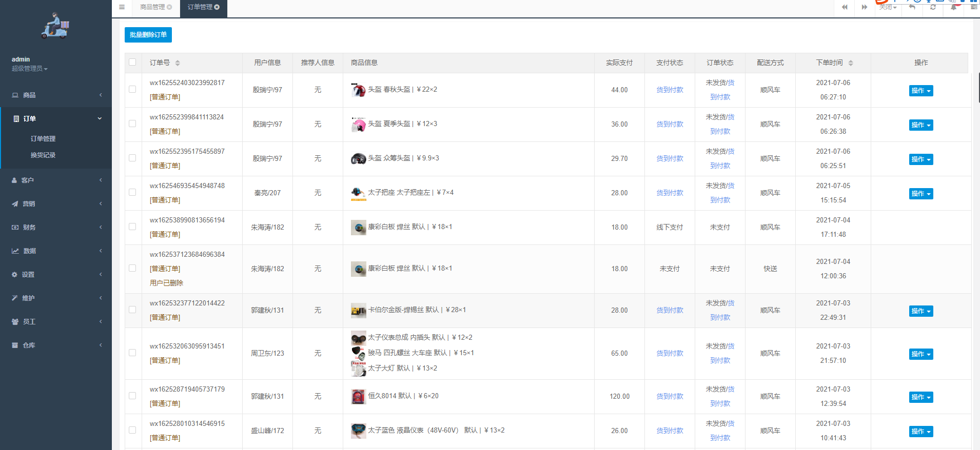This screenshot has width=980, height=450.
Task: Click the back arrow icon in top bar
Action: (912, 7)
